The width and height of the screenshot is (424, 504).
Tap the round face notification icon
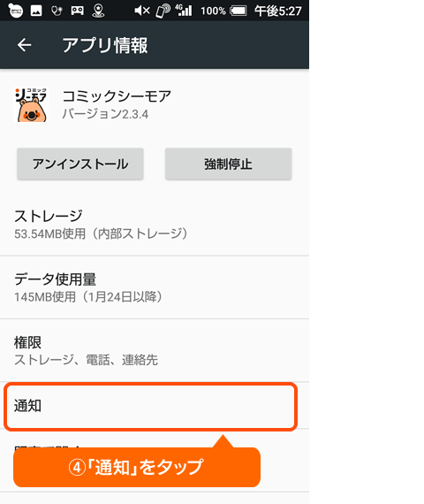coord(16,11)
